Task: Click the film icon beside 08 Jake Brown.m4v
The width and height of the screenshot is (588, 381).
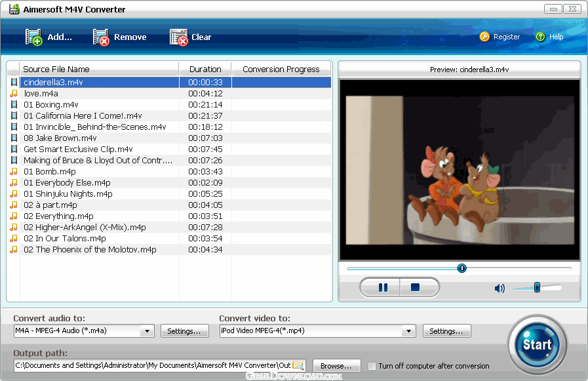Action: point(14,138)
